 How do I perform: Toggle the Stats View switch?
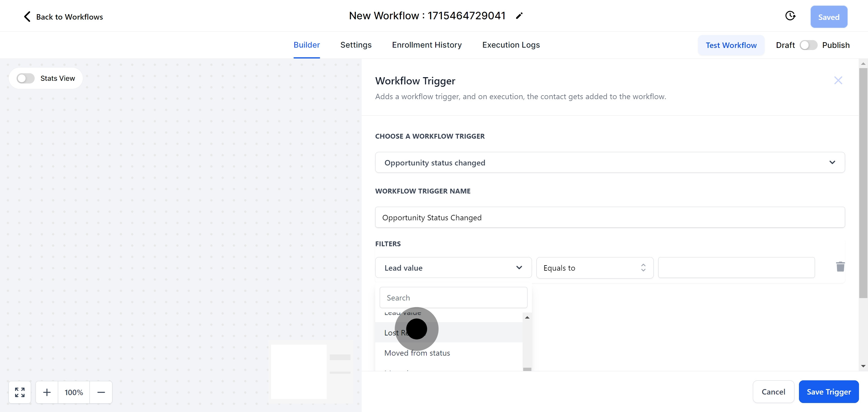26,78
